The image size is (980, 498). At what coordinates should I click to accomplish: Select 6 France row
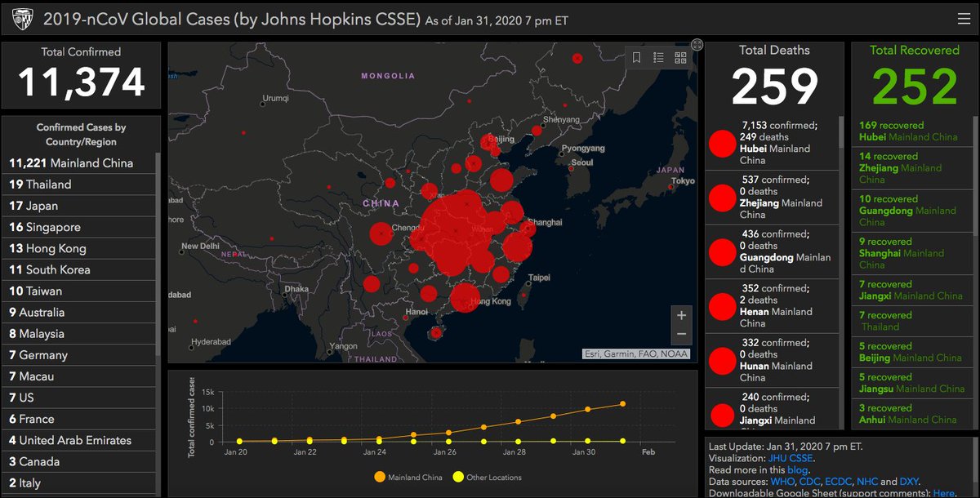tap(79, 418)
